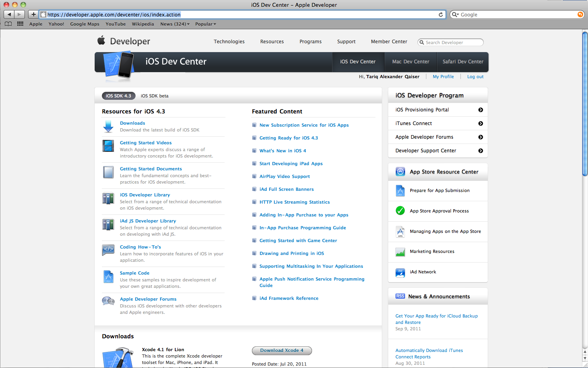Click the Downloads blue arrow icon

pyautogui.click(x=108, y=126)
